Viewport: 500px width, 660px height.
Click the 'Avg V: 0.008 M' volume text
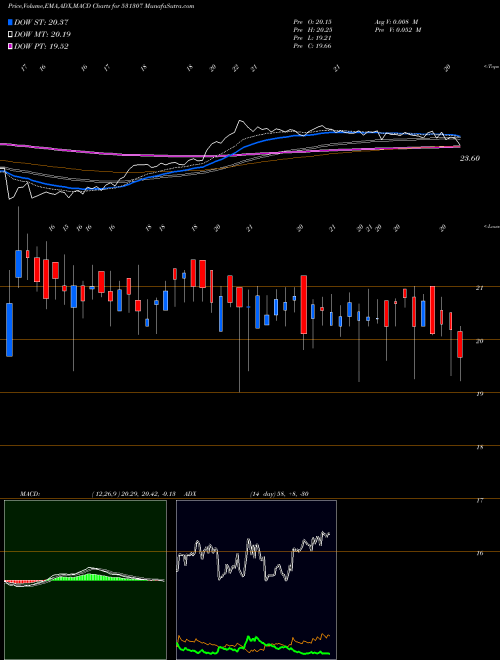point(396,22)
